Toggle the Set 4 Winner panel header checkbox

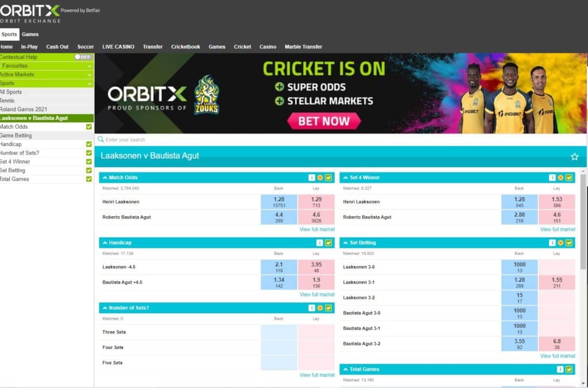[569, 178]
